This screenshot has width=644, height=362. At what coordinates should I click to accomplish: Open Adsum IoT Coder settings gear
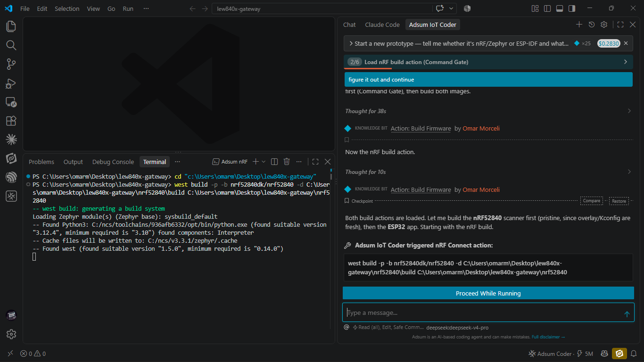pyautogui.click(x=604, y=25)
